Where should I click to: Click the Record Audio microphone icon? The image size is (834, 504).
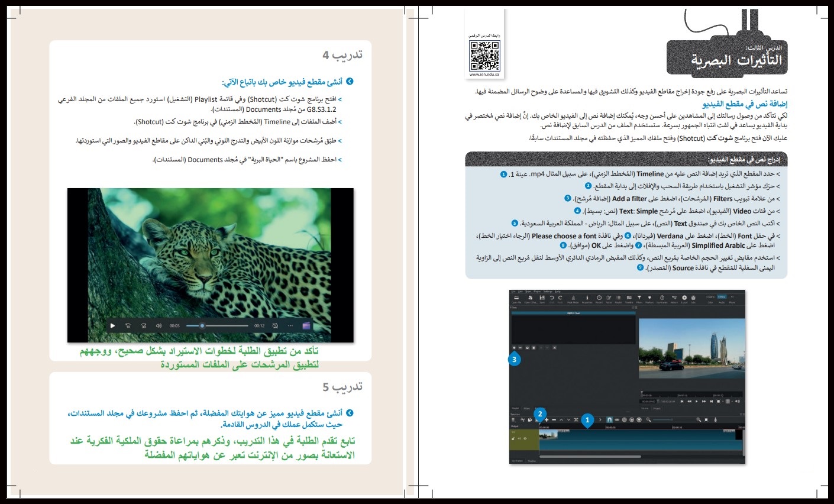(x=716, y=420)
